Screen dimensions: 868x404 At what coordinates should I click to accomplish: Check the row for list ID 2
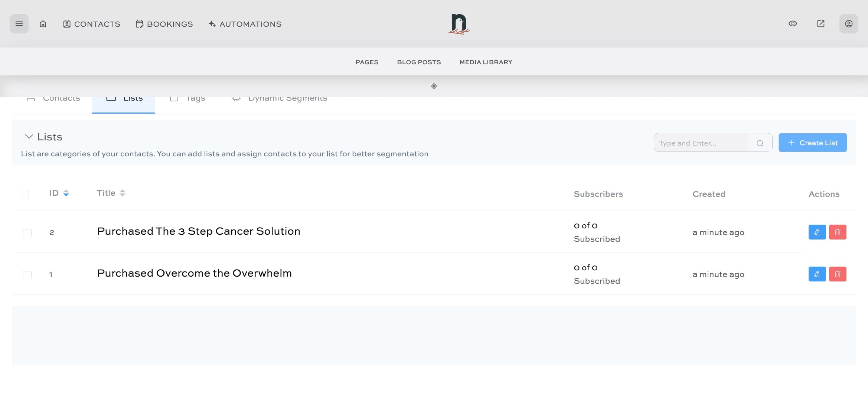(x=27, y=233)
